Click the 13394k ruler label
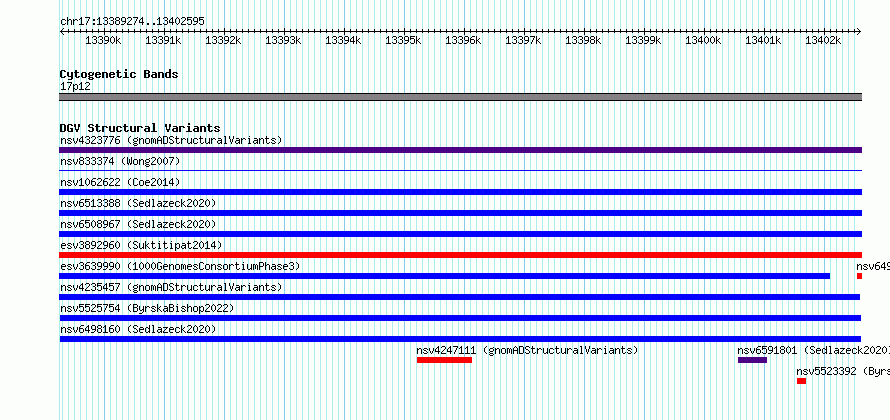 343,40
